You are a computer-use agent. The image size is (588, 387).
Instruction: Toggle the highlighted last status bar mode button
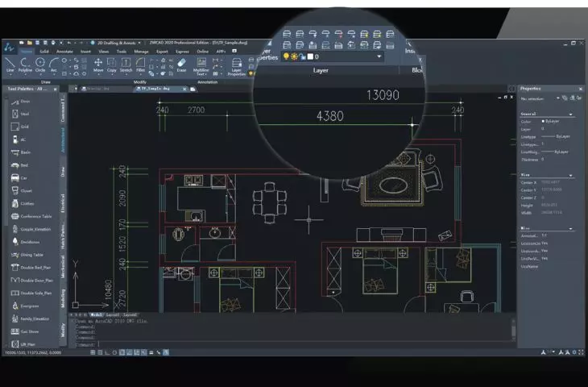click(166, 352)
